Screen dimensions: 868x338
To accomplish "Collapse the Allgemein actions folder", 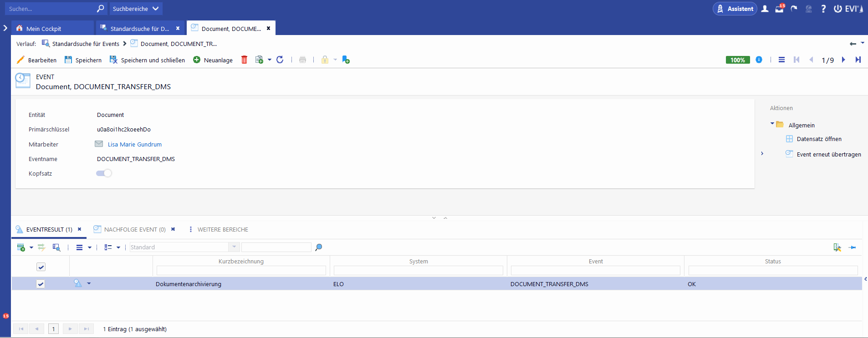I will (x=772, y=124).
